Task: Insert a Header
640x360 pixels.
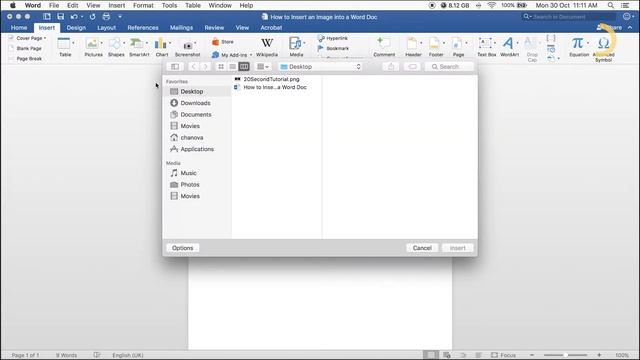Action: 413,47
